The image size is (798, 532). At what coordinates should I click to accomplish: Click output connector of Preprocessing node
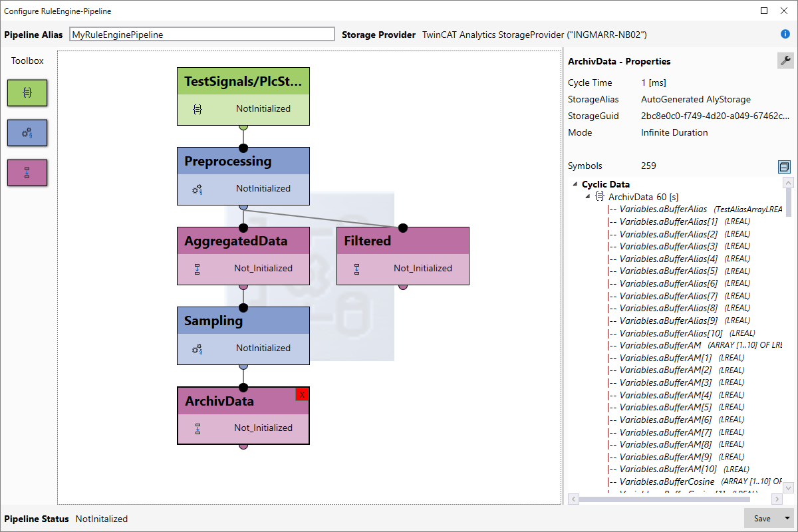243,206
